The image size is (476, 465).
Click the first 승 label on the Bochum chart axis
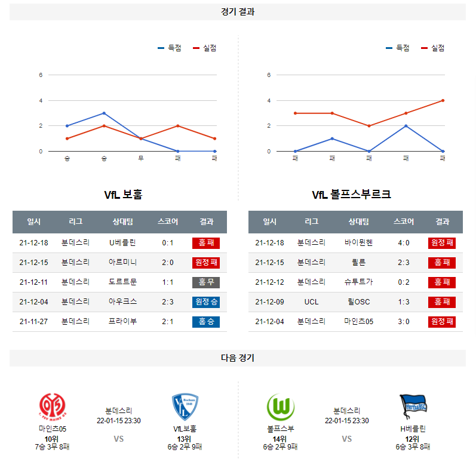(x=67, y=158)
